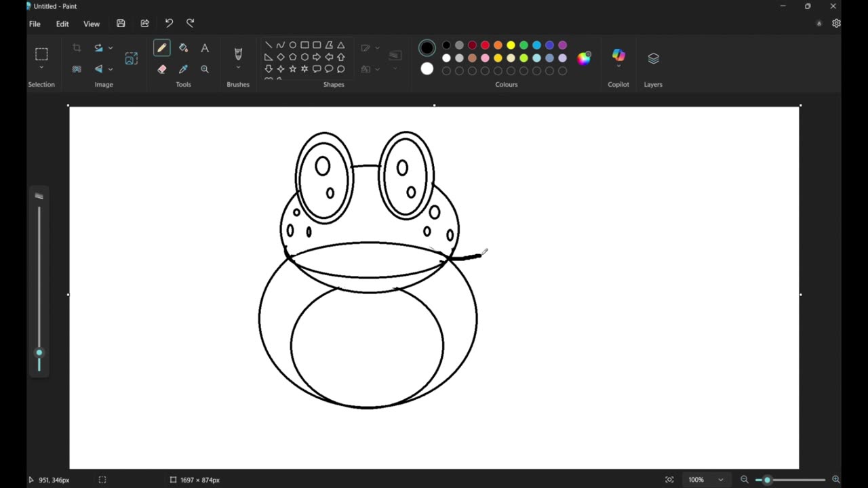
Task: Choose the straight Line shape
Action: point(269,45)
